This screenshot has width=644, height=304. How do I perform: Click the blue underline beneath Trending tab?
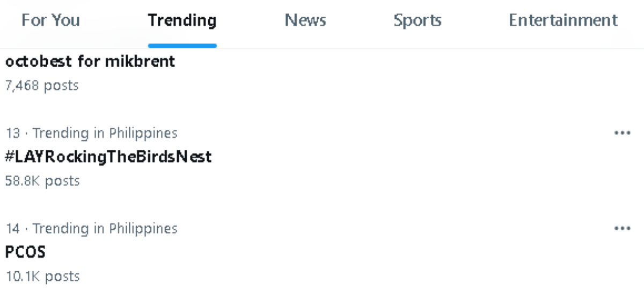182,46
